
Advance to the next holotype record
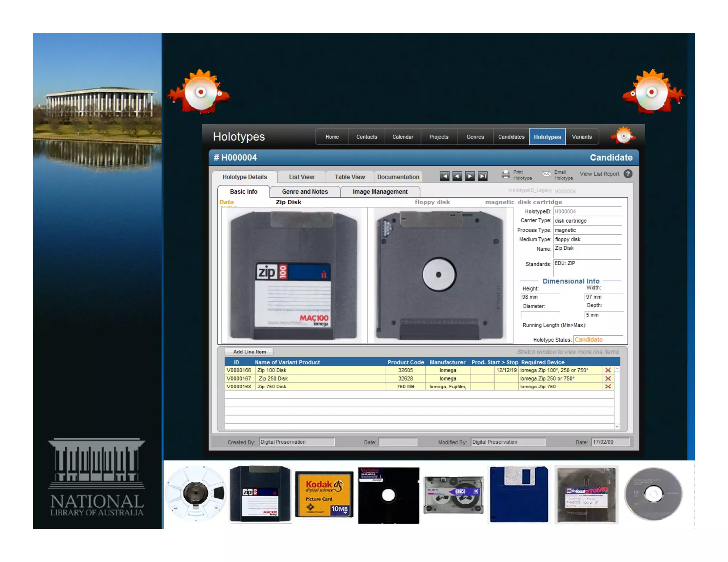click(470, 176)
